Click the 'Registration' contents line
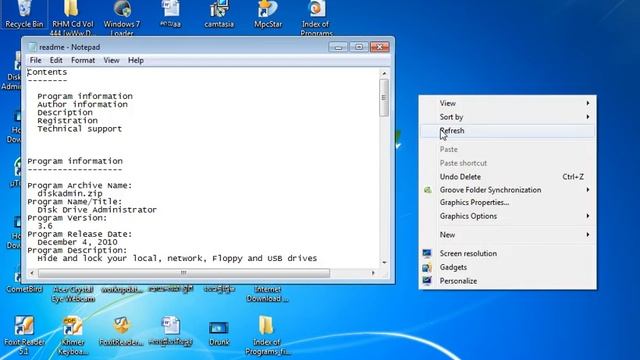This screenshot has width=640, height=360. (x=67, y=121)
